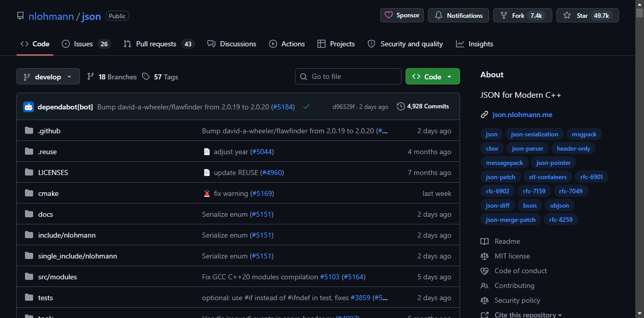The height and width of the screenshot is (318, 644).
Task: Select the stl-containers topic tag
Action: [548, 177]
